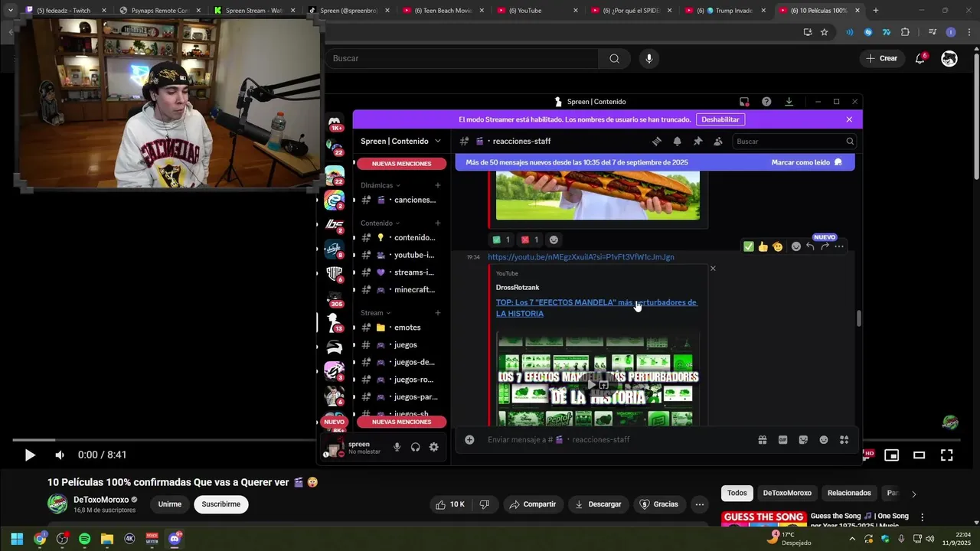
Task: Switch to Trump Invade browser tab
Action: click(724, 11)
